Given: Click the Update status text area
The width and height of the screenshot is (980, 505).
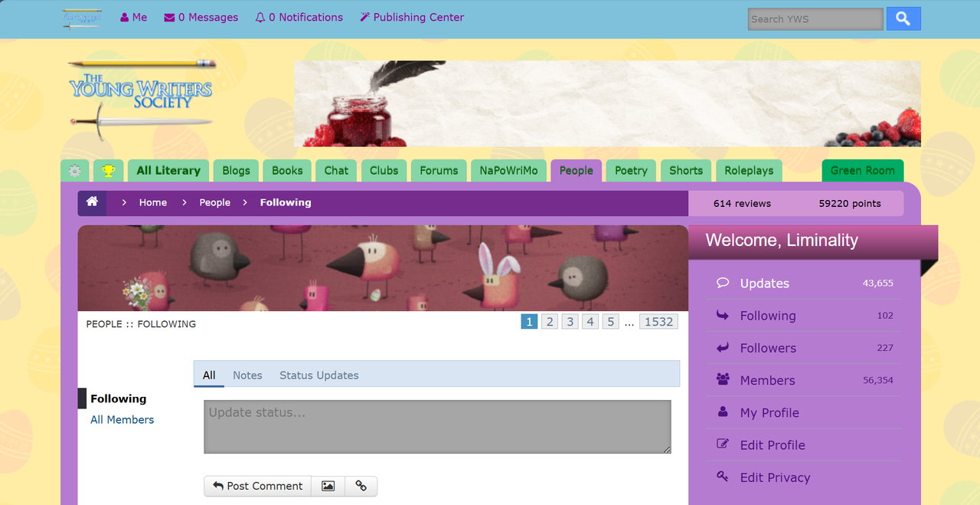Looking at the screenshot, I should (x=437, y=427).
